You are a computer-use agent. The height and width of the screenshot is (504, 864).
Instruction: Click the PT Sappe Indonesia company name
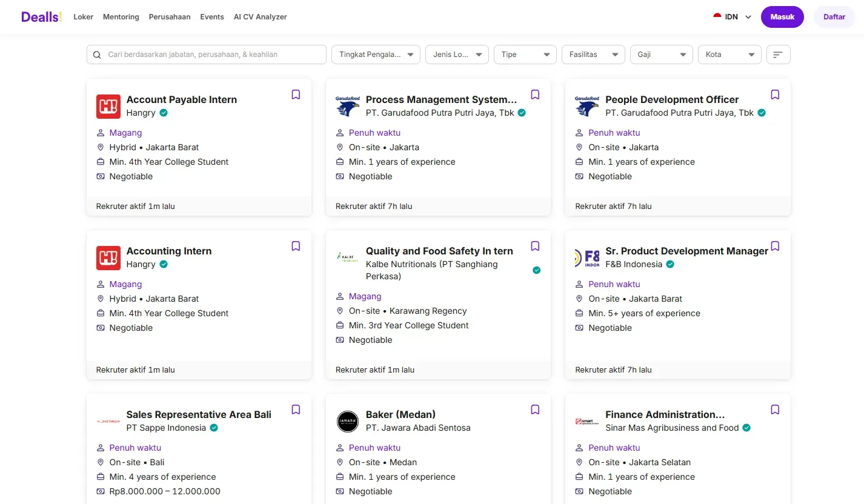tap(166, 428)
